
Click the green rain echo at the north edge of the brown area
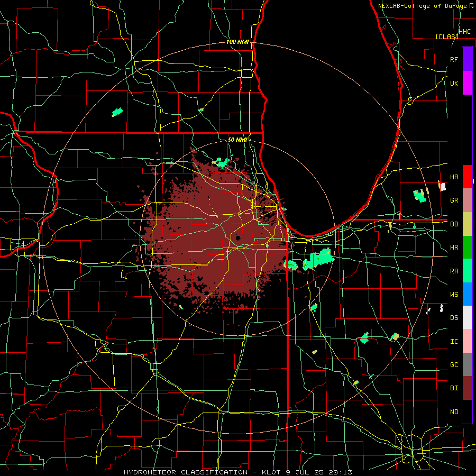(x=222, y=162)
